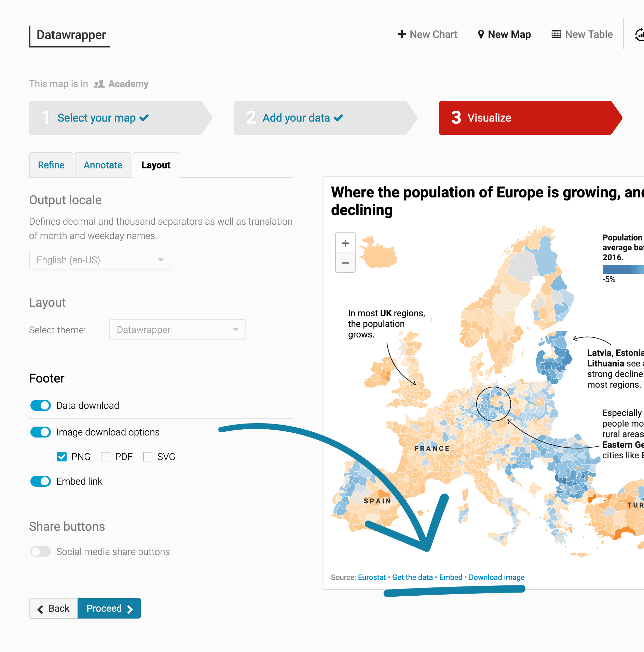Screen dimensions: 644x652
Task: Switch to the Refine tab
Action: click(x=51, y=165)
